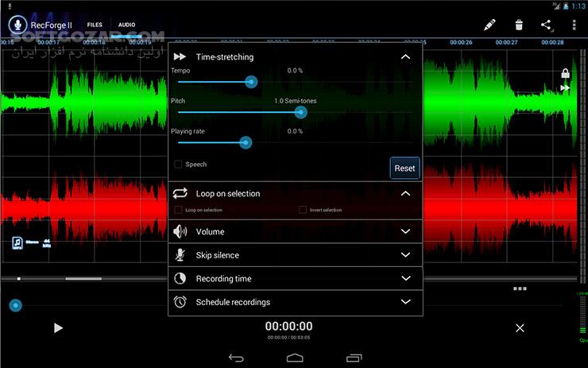Tap the Android recent apps button
This screenshot has height=368, width=588.
tap(354, 358)
